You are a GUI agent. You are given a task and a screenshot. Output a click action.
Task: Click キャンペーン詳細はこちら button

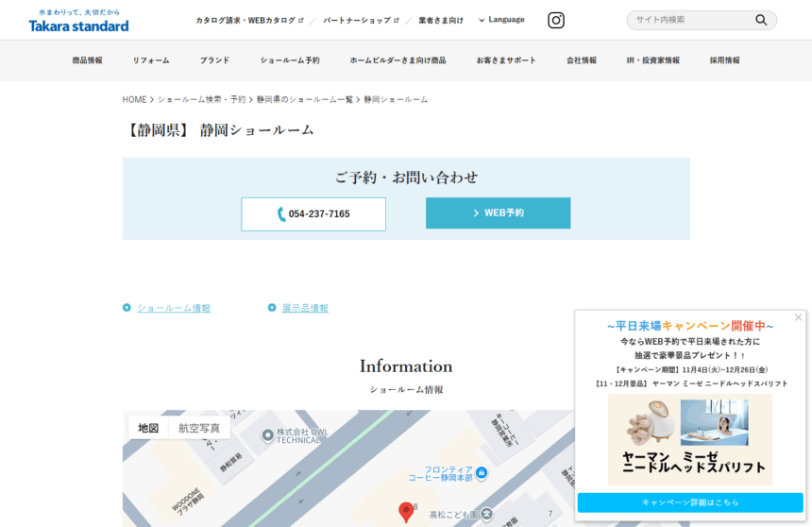pyautogui.click(x=690, y=502)
